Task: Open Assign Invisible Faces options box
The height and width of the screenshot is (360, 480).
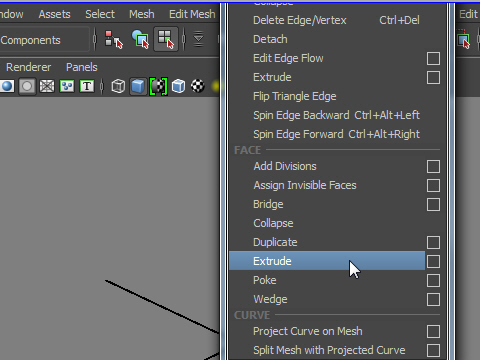Action: point(433,186)
